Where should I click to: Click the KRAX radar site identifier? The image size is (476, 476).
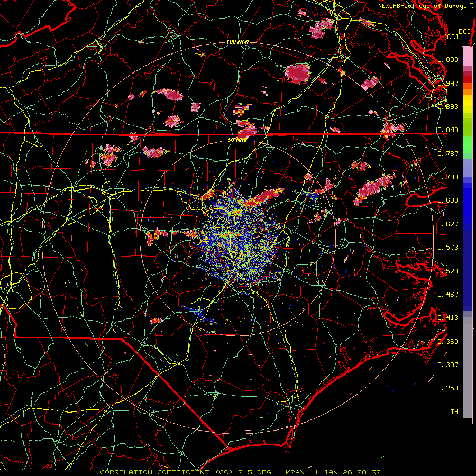pos(295,472)
